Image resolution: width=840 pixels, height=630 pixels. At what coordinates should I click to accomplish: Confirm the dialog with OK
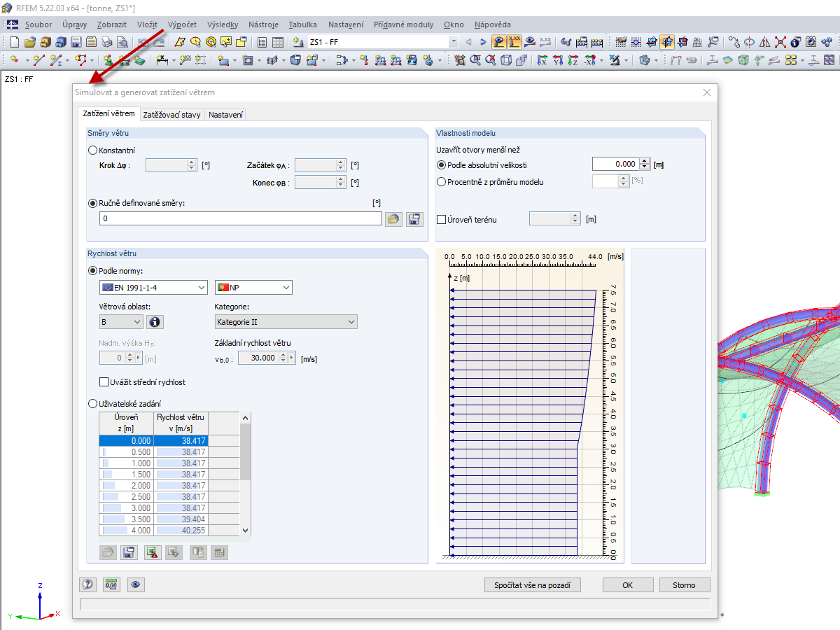pos(627,584)
